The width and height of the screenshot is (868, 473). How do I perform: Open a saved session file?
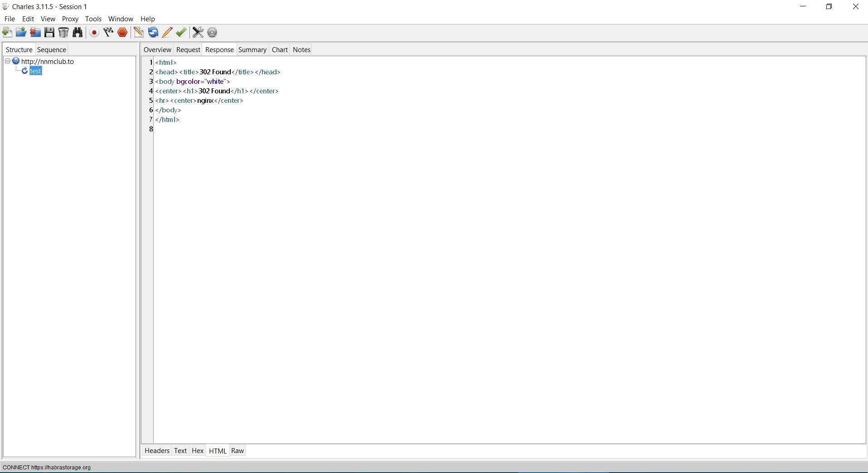point(21,32)
